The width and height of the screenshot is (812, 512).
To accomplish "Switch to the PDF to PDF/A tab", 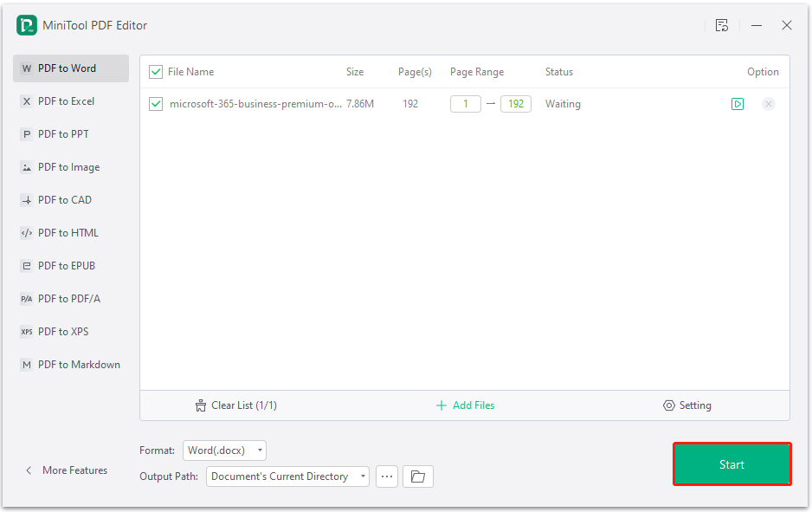I will pos(71,299).
